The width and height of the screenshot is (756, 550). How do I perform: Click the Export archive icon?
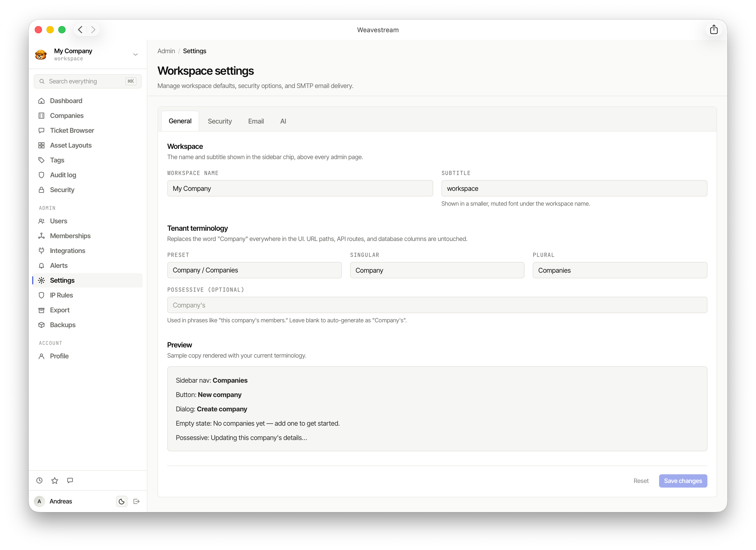click(x=41, y=310)
